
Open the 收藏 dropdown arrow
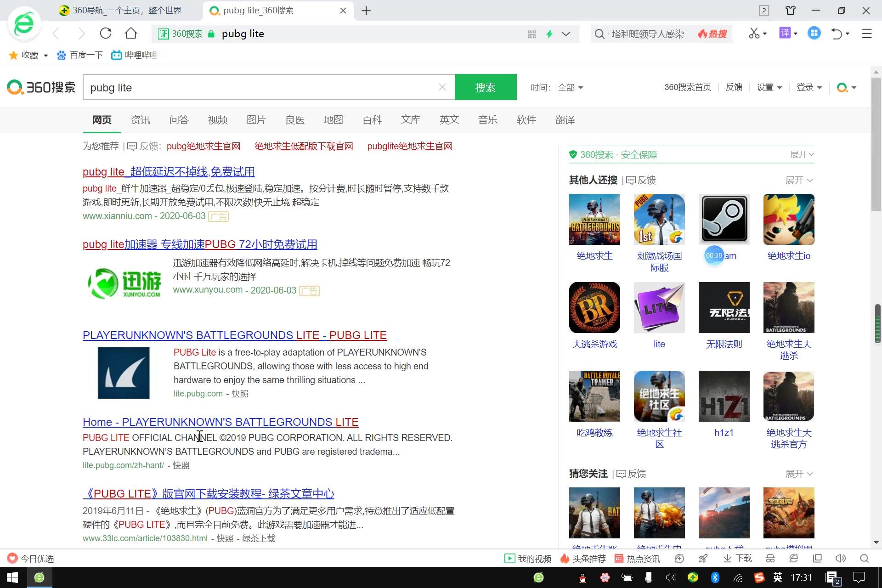click(x=45, y=56)
